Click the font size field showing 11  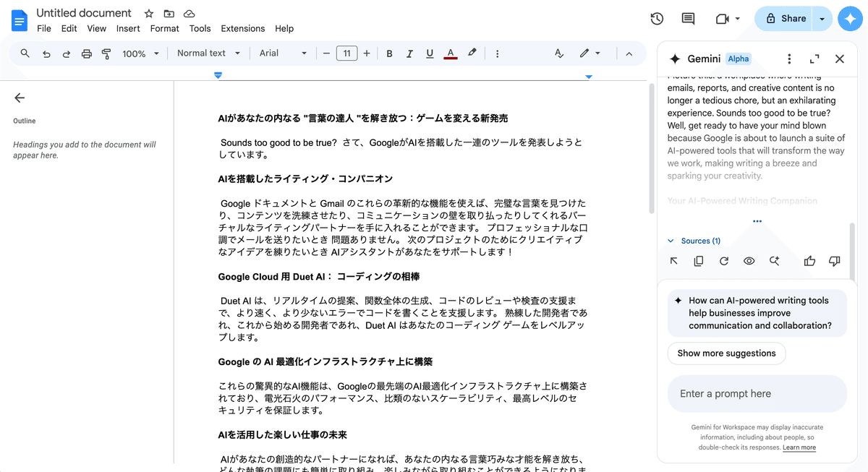coord(346,53)
